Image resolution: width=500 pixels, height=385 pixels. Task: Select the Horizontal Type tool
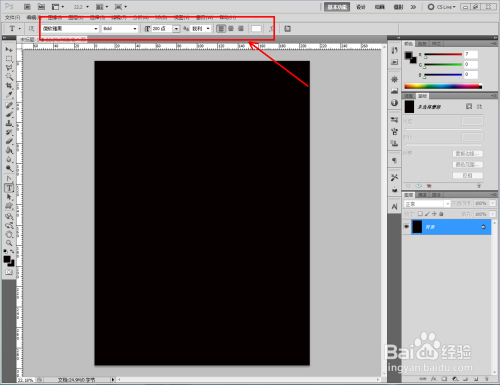[9, 188]
